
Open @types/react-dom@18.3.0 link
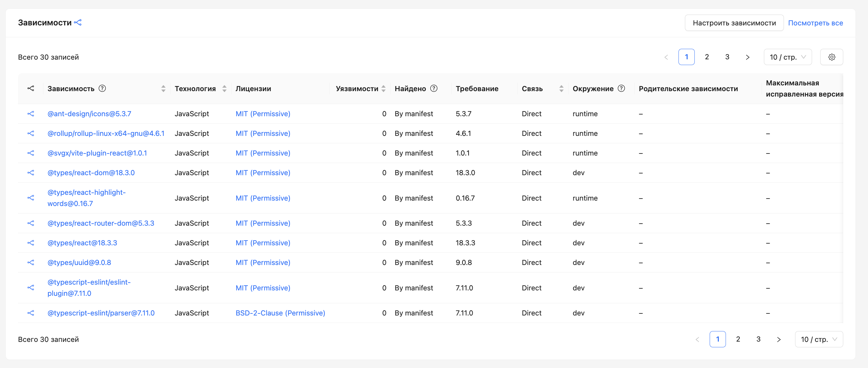[x=91, y=173]
